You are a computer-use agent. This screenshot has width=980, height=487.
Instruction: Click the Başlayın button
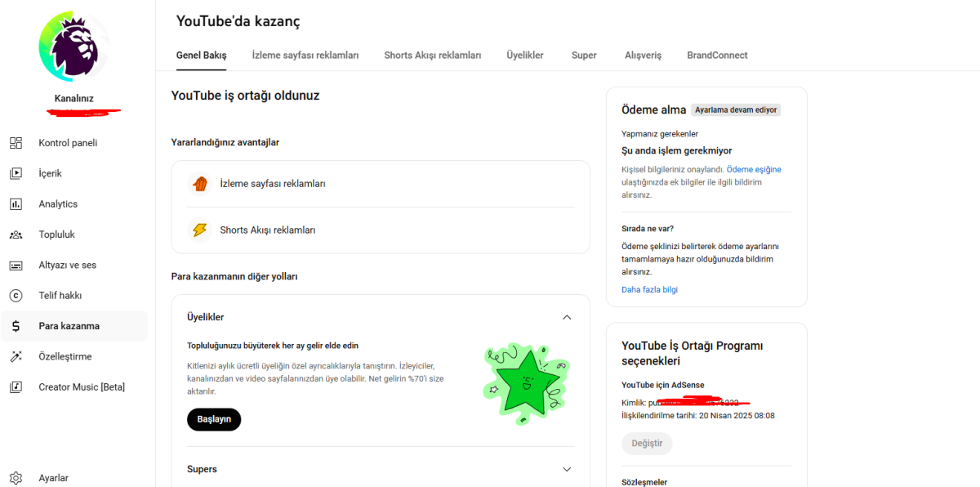214,419
